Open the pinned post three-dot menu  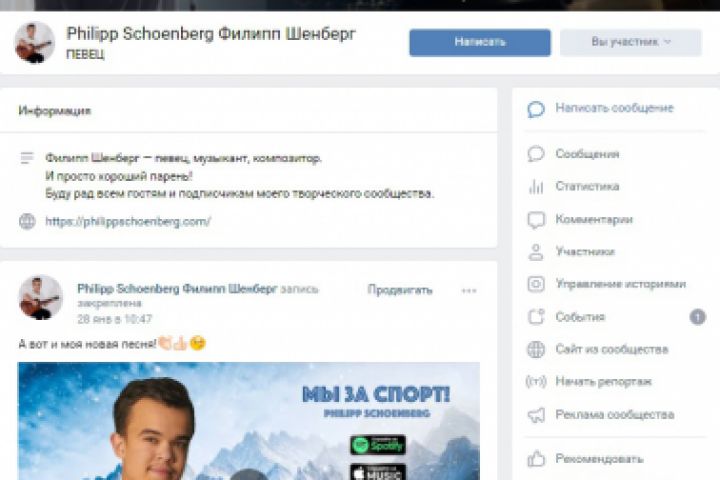click(469, 290)
